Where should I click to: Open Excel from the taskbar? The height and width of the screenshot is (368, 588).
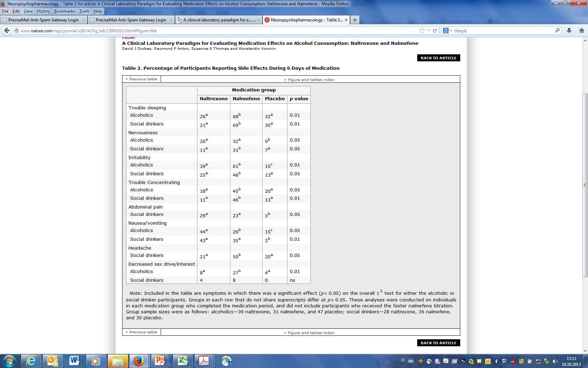[182, 361]
